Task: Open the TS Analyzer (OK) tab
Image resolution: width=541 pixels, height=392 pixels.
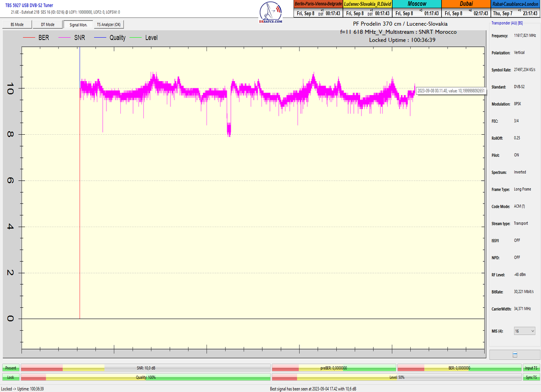Action: (x=109, y=25)
